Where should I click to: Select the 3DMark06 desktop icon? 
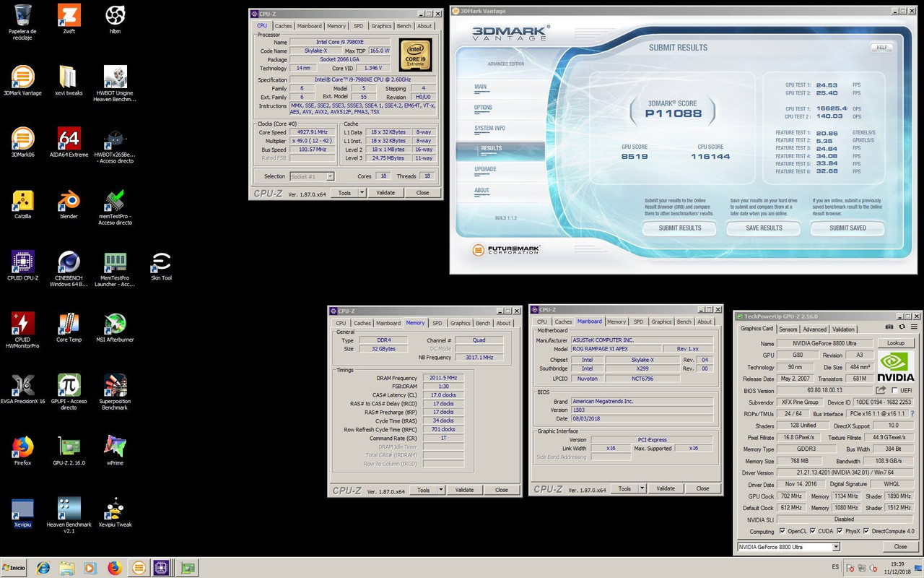point(22,138)
